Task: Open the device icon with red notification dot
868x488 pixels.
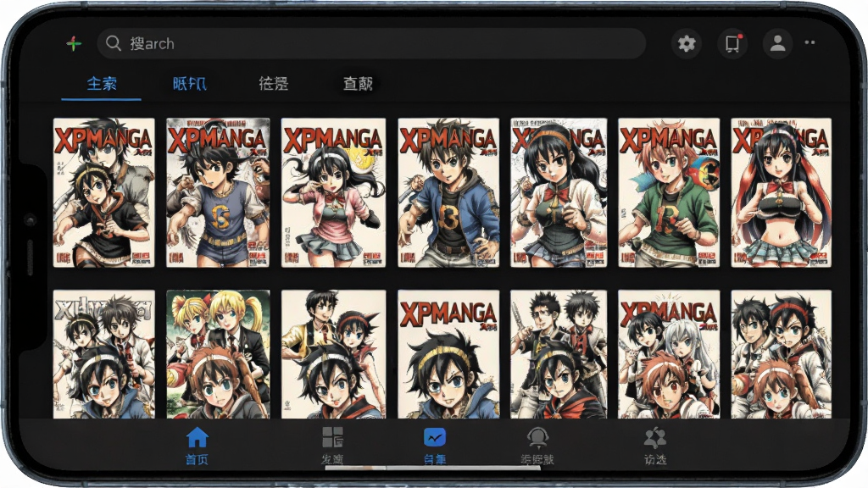Action: tap(733, 43)
